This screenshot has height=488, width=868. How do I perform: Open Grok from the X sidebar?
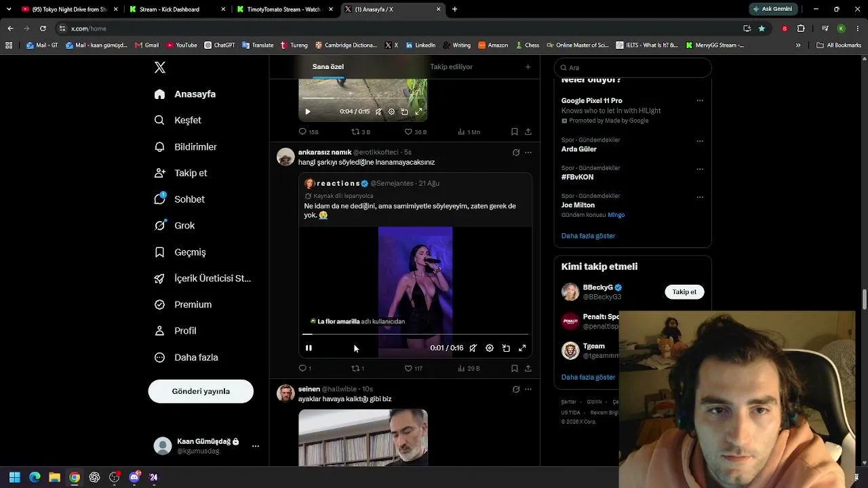coord(174,226)
